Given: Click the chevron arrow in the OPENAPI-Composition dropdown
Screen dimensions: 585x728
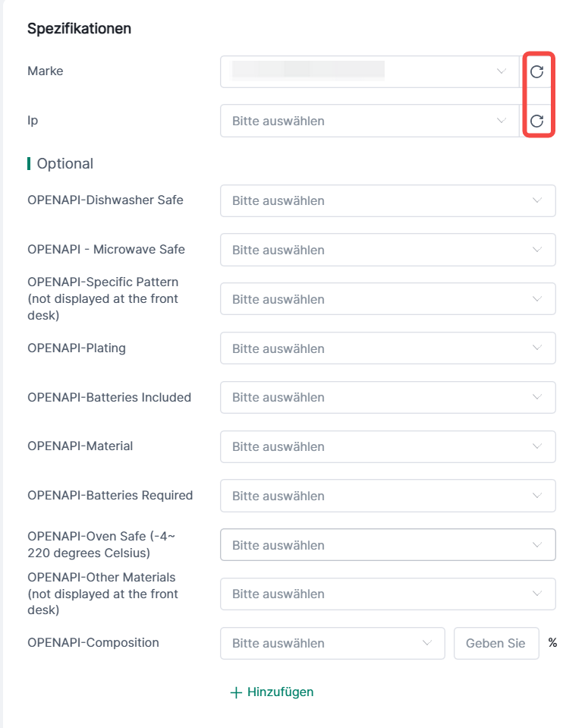Looking at the screenshot, I should pos(426,643).
